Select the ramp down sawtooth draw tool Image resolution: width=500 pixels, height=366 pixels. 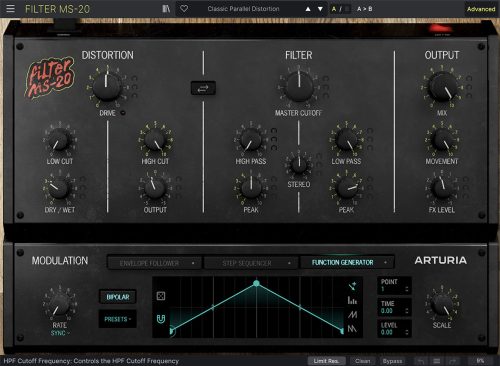tap(352, 329)
